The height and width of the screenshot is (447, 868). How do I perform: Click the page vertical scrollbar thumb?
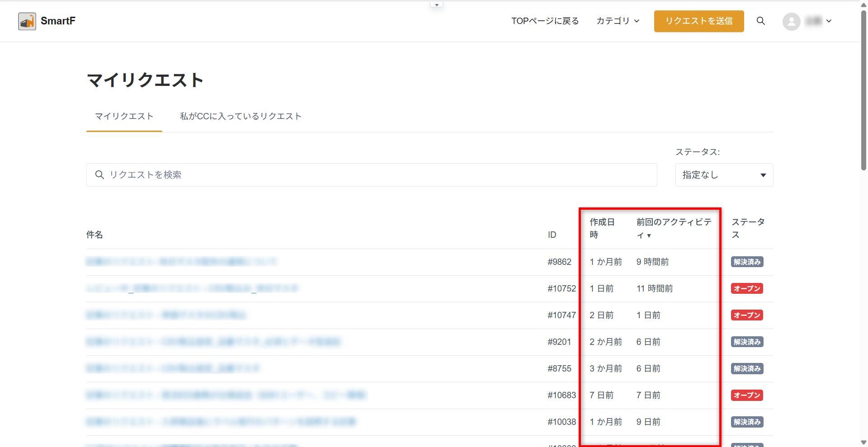pyautogui.click(x=863, y=90)
